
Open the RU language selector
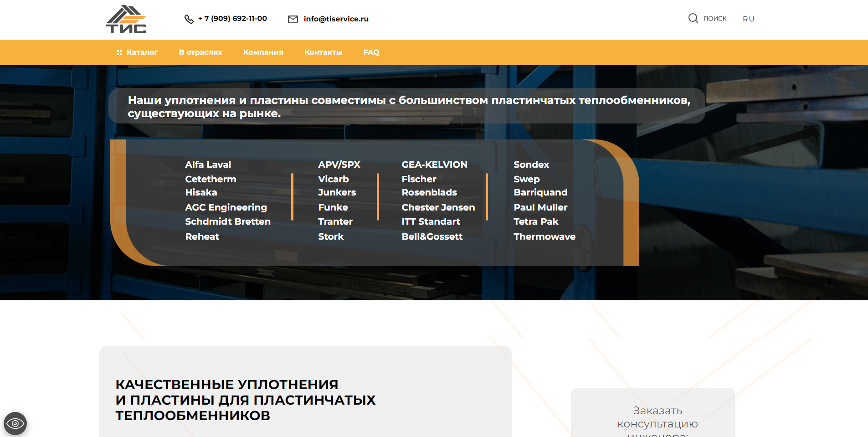748,19
